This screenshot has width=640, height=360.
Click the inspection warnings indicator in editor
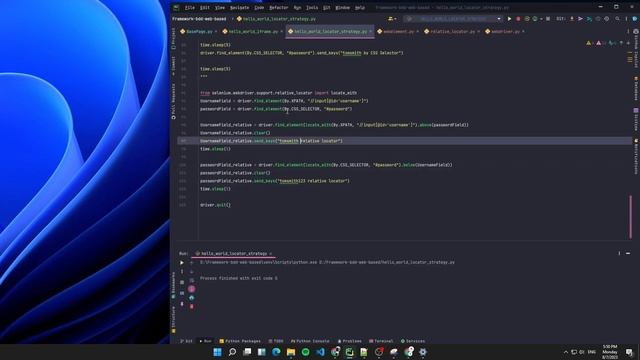[x=602, y=43]
